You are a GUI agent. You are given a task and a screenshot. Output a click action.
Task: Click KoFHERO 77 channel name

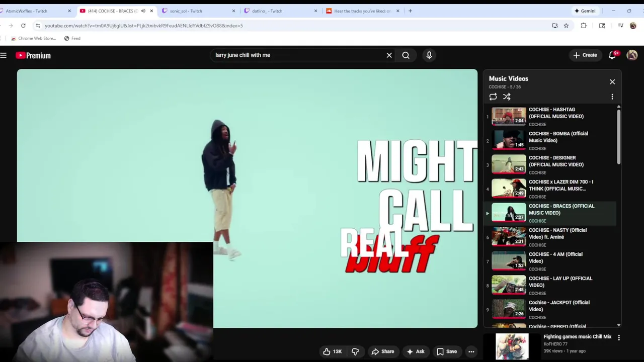(x=555, y=344)
